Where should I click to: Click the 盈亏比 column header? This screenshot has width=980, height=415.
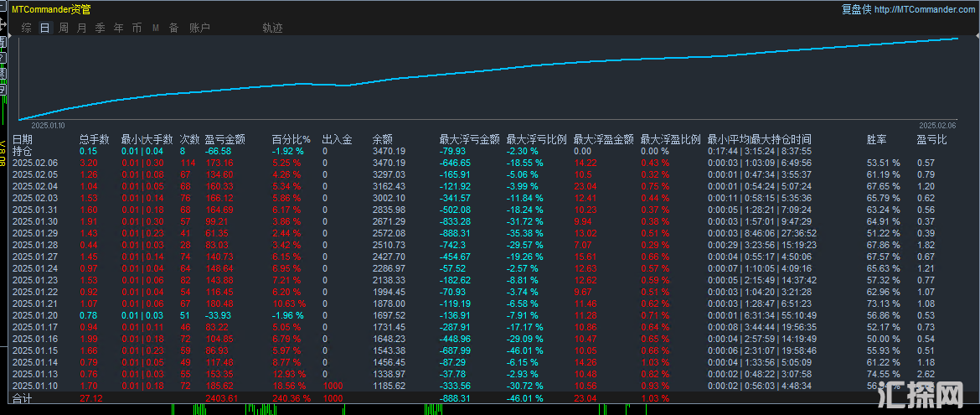coord(932,139)
